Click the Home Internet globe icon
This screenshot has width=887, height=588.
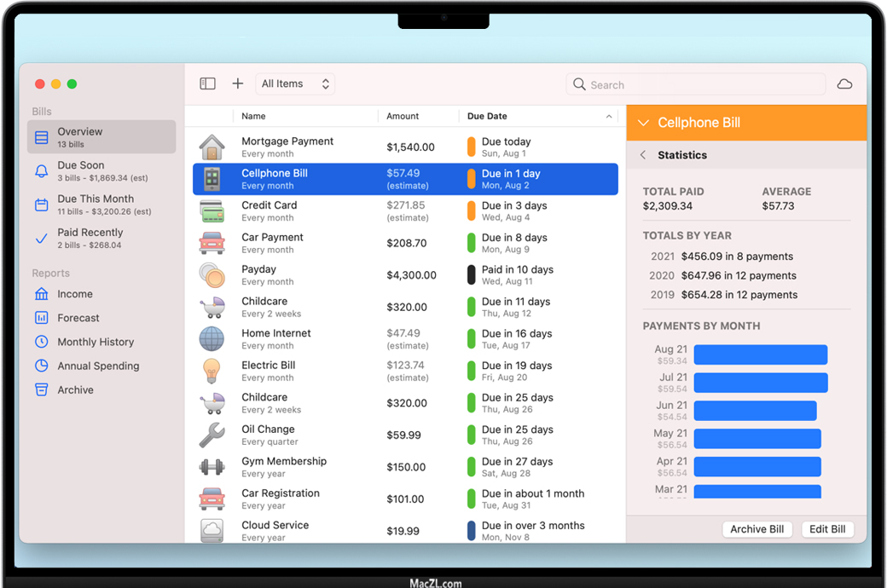pos(212,339)
